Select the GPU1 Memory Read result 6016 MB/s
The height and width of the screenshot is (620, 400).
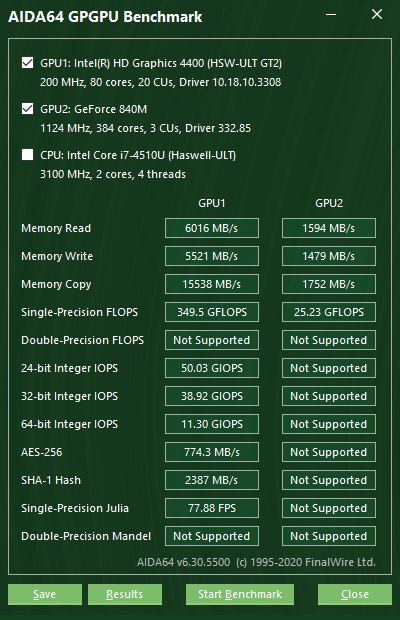click(212, 228)
